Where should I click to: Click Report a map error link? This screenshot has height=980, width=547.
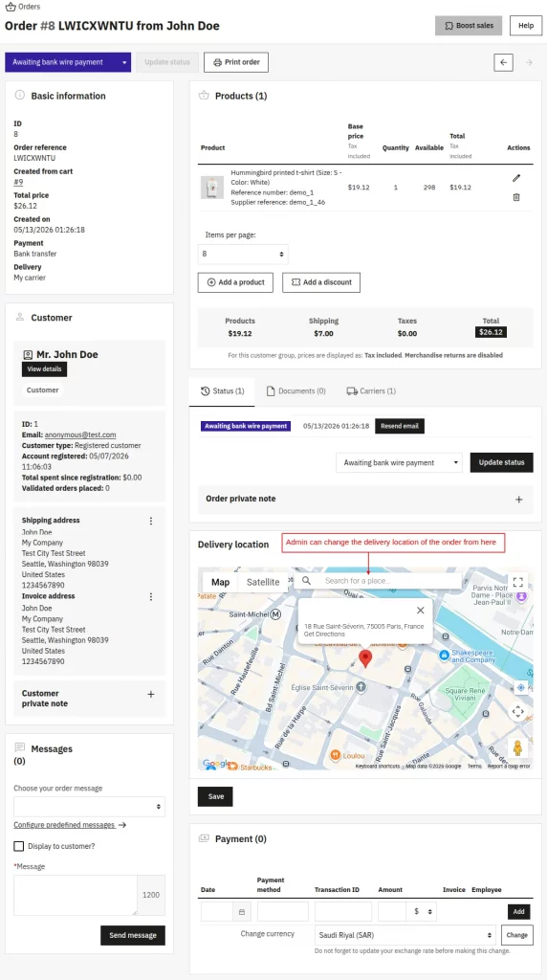pos(509,767)
